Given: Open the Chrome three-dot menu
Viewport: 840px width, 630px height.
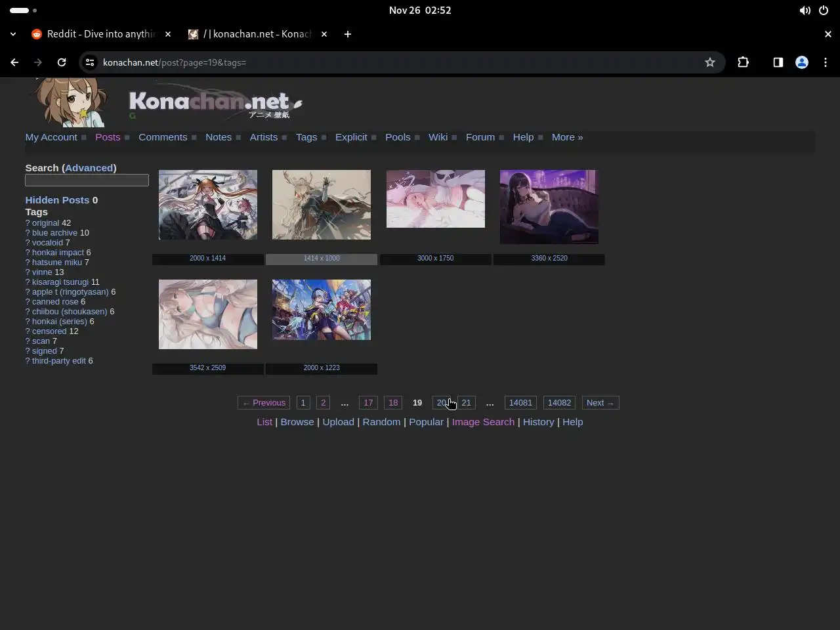Looking at the screenshot, I should (826, 62).
